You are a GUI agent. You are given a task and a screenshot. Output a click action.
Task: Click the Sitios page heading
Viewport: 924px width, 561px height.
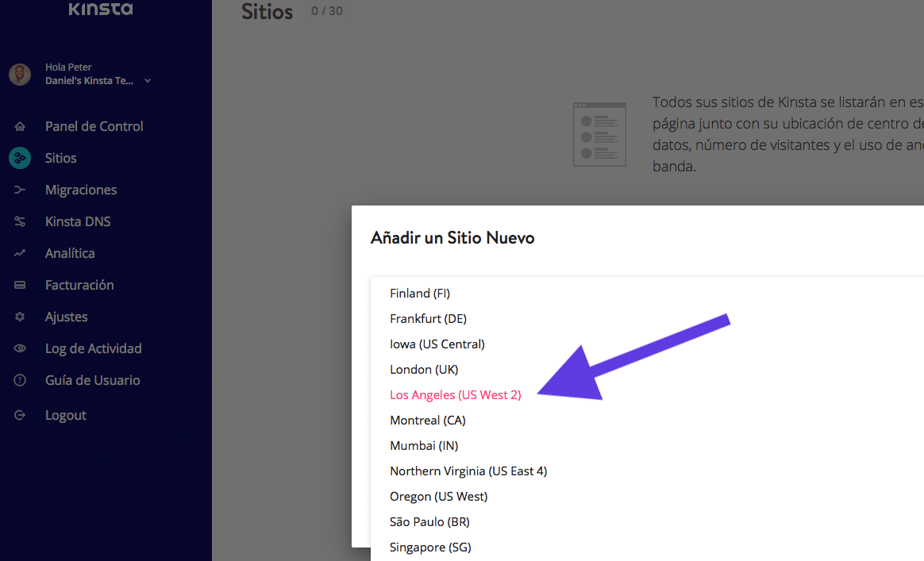point(267,11)
